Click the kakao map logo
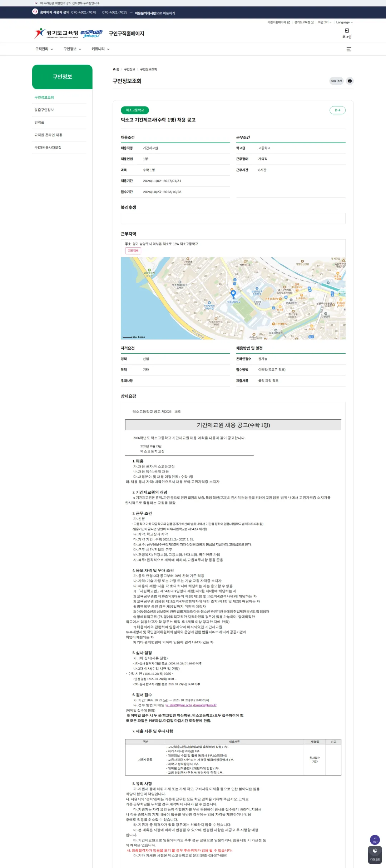 coord(142,337)
